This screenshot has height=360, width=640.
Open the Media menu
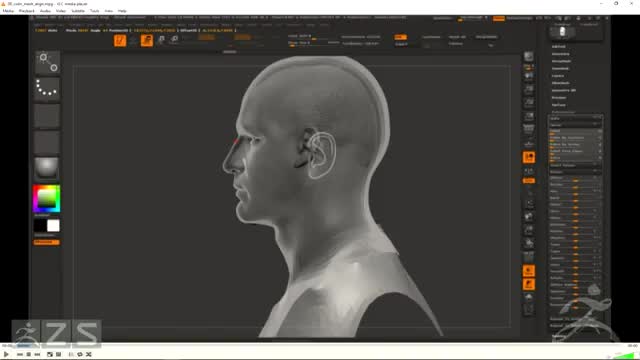8,11
